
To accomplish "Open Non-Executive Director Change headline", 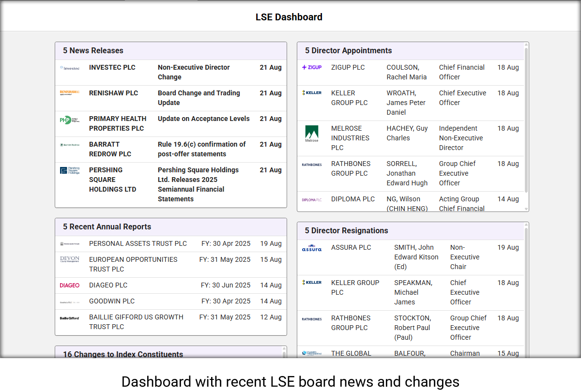I will click(194, 72).
